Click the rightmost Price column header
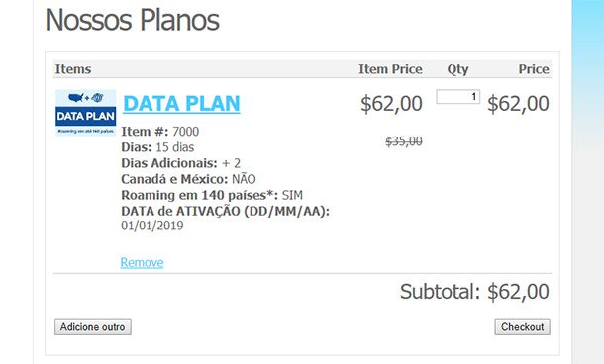Image resolution: width=604 pixels, height=364 pixels. (534, 69)
